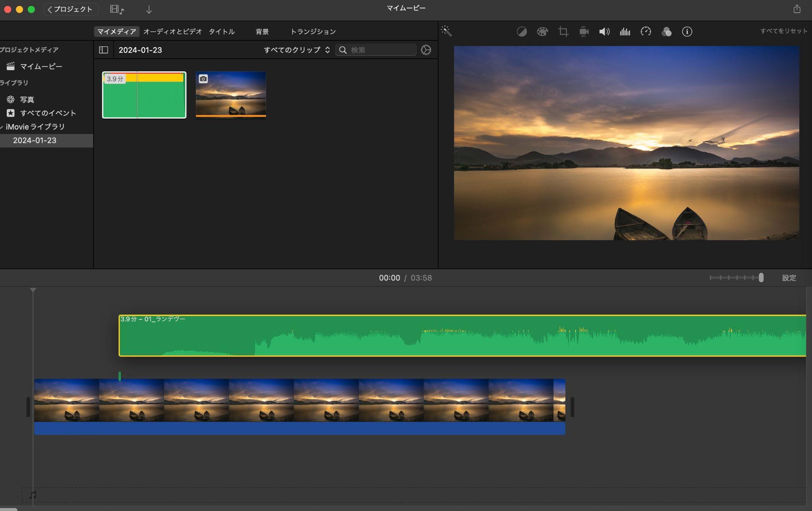812x511 pixels.
Task: Select the 2024-01-23 event in sidebar
Action: (46, 140)
